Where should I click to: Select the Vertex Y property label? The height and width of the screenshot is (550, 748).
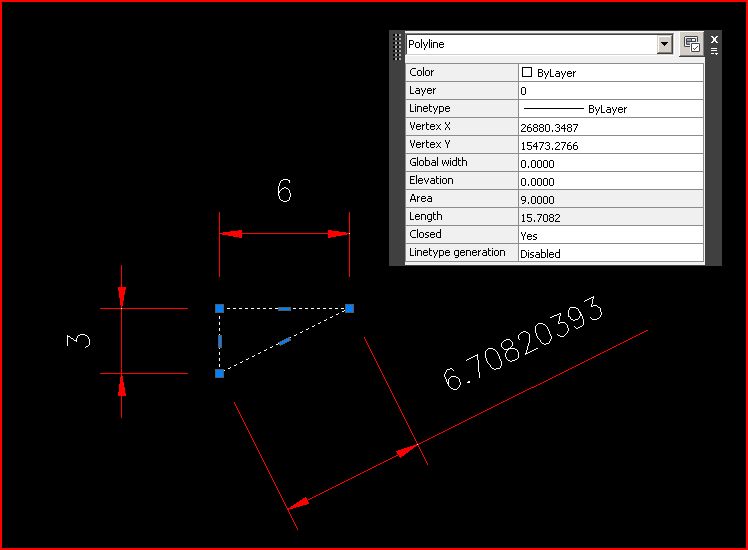[429, 144]
